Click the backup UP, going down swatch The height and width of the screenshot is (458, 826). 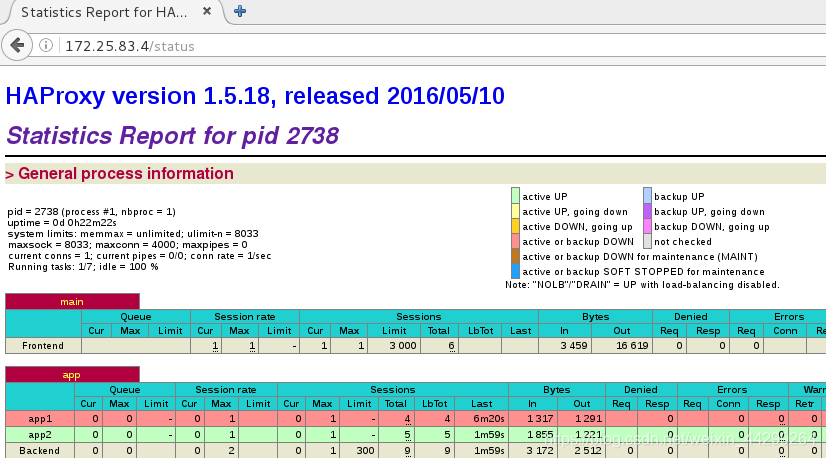[647, 211]
